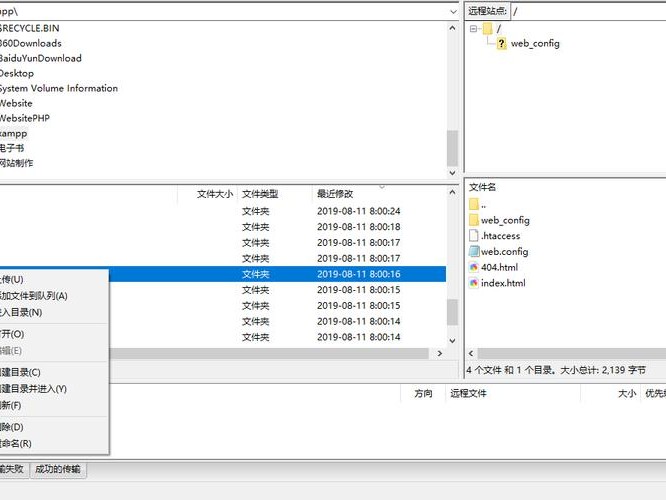
Task: Select web.config file name in remote list
Action: [505, 251]
